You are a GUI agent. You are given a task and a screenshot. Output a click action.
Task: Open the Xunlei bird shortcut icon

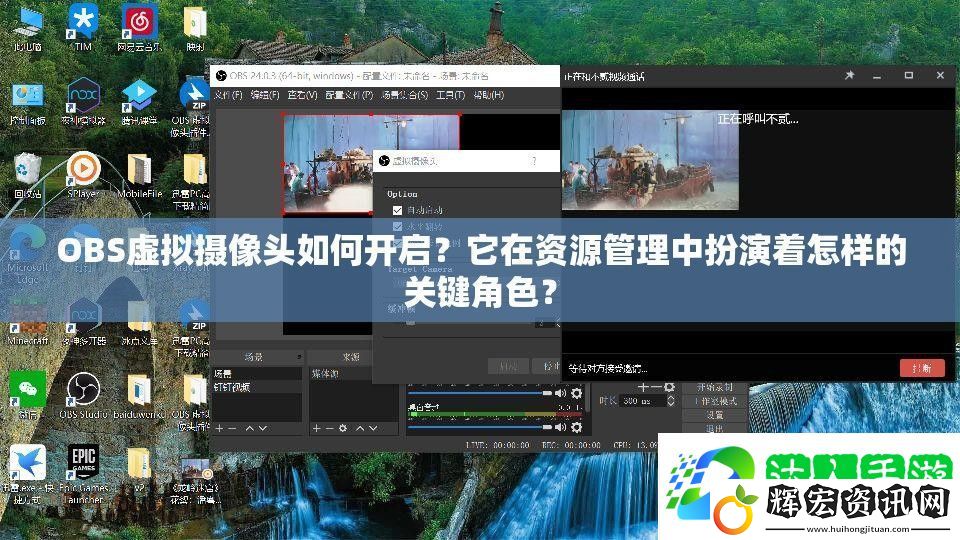(x=28, y=474)
